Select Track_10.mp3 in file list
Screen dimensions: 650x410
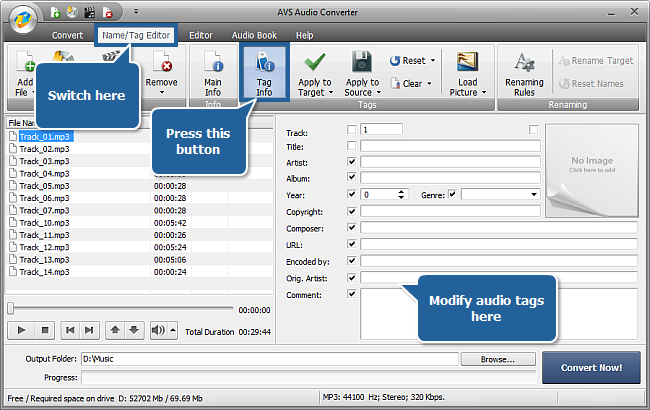(x=44, y=223)
